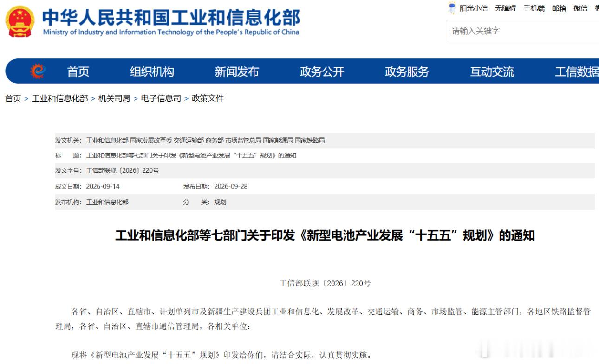The height and width of the screenshot is (364, 599).
Task: Click the centered 工信部联规〔2026〕220号 line
Action: 325,283
